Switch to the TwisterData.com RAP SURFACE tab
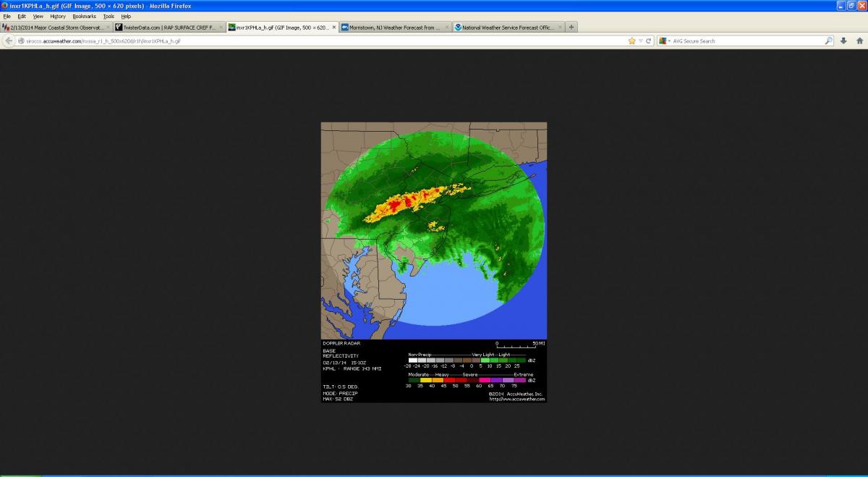 coord(169,28)
